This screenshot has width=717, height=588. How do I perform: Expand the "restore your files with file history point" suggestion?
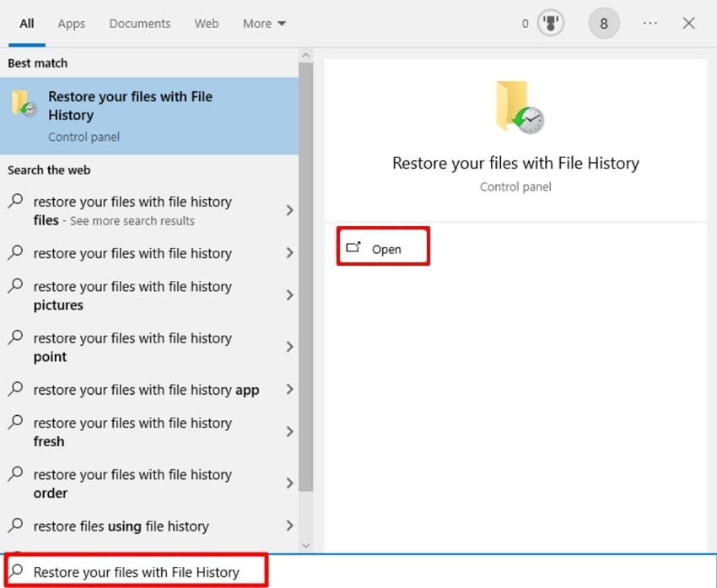289,347
